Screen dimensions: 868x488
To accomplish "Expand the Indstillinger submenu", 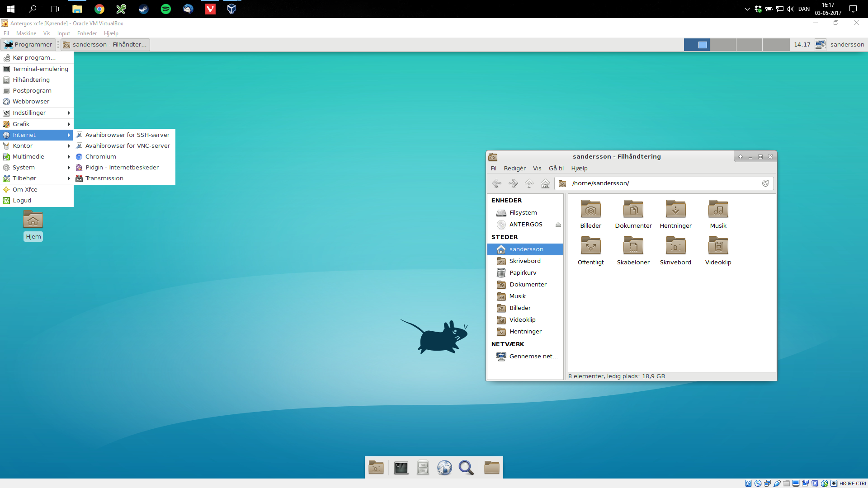I will point(37,113).
